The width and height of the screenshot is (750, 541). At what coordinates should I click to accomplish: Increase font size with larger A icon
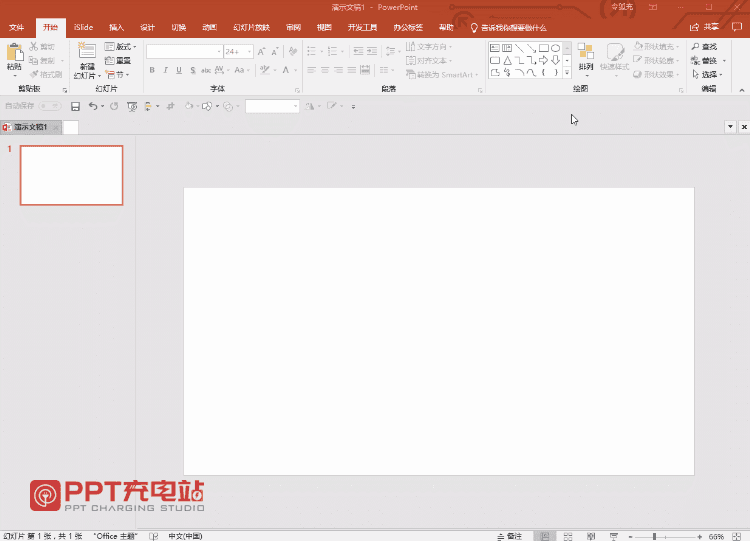262,52
